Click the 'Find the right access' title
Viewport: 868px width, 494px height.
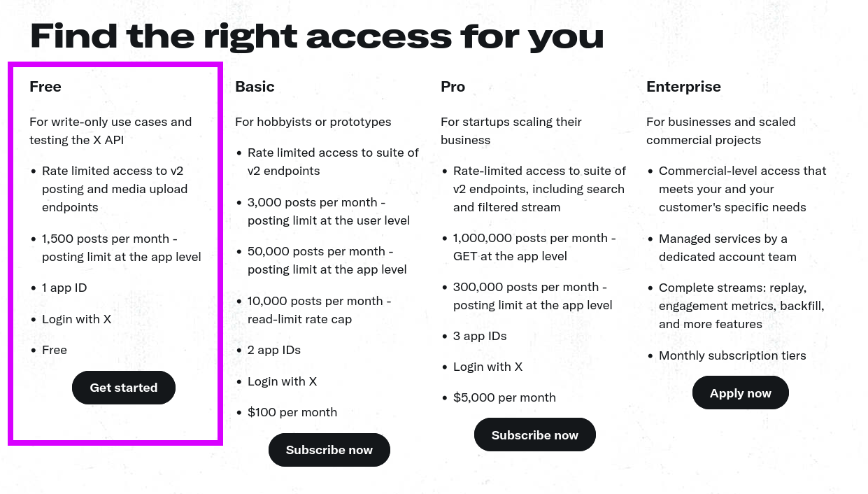(x=317, y=36)
